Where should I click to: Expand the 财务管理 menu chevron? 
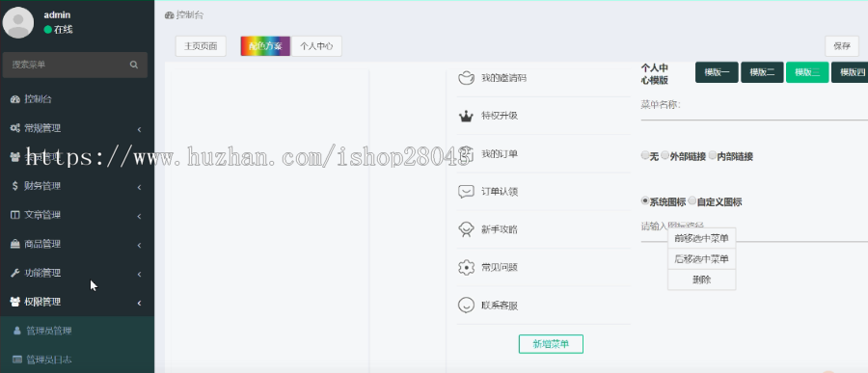click(139, 187)
